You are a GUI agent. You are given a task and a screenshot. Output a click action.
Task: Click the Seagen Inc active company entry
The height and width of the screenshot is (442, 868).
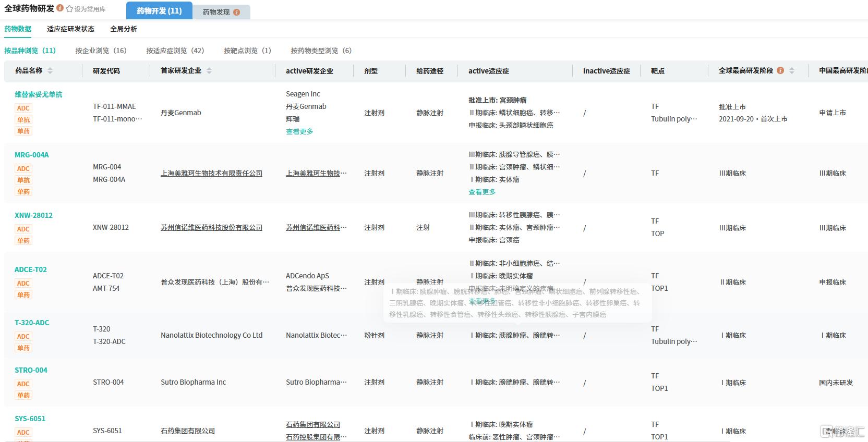pyautogui.click(x=303, y=94)
